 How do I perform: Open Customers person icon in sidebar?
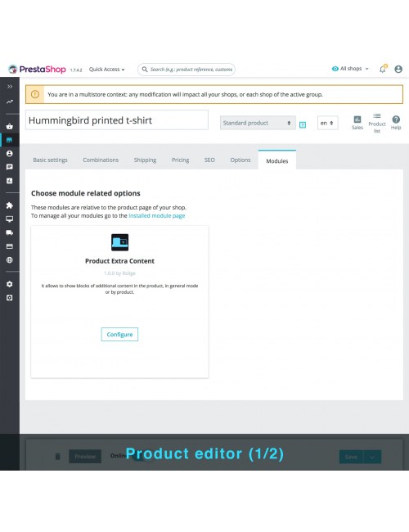click(10, 153)
